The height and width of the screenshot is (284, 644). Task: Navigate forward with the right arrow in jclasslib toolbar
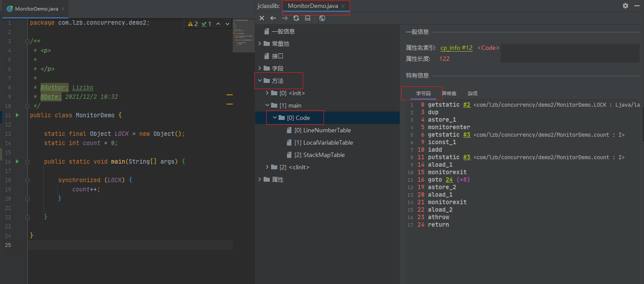click(x=285, y=18)
